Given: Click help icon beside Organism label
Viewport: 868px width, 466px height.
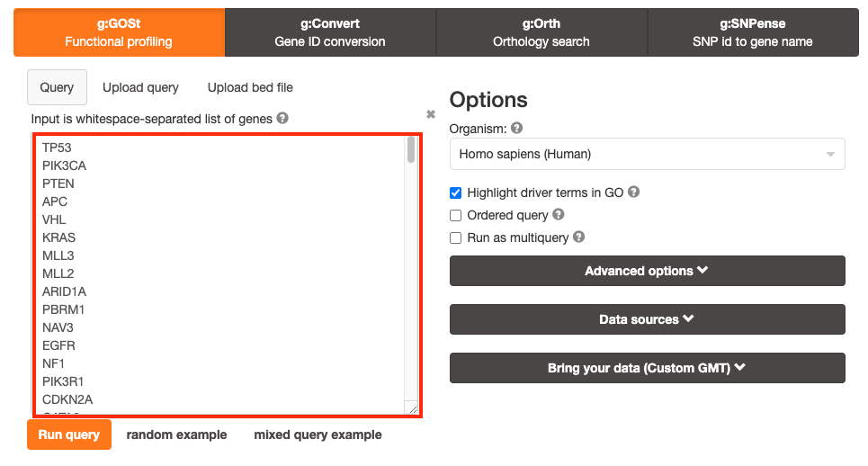Looking at the screenshot, I should [516, 129].
